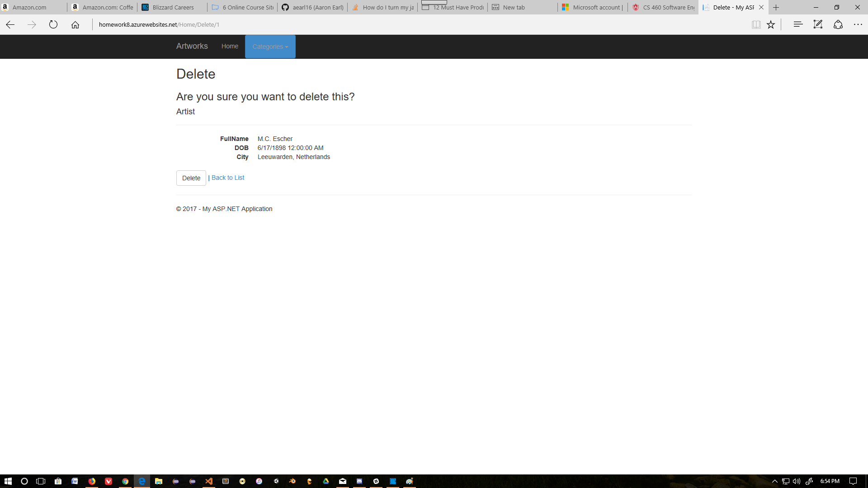Open the Hub lines icon

pos(798,25)
